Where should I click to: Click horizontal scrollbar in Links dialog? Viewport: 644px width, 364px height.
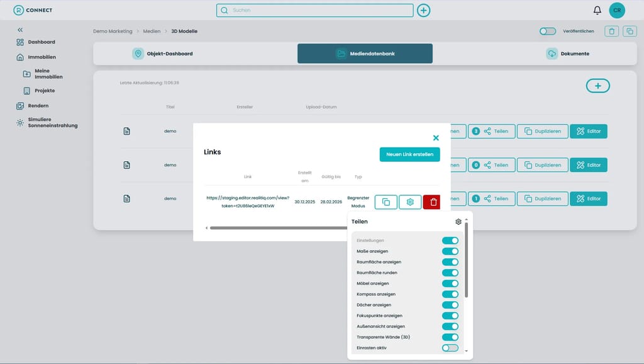point(279,228)
